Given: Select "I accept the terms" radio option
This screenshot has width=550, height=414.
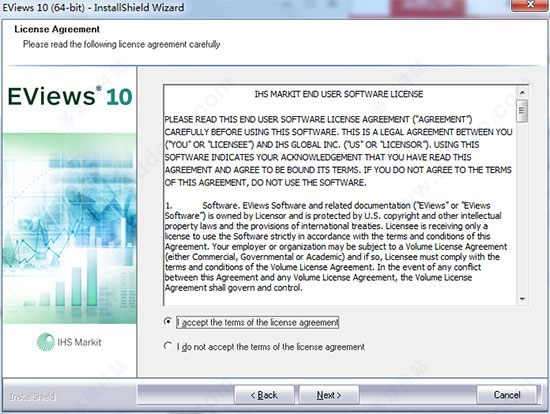Looking at the screenshot, I should pyautogui.click(x=168, y=321).
